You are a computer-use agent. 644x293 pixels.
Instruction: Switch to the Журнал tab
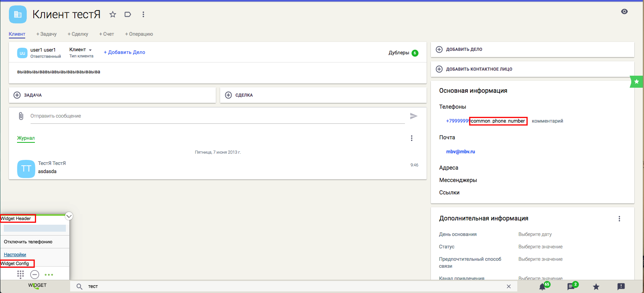pos(26,138)
